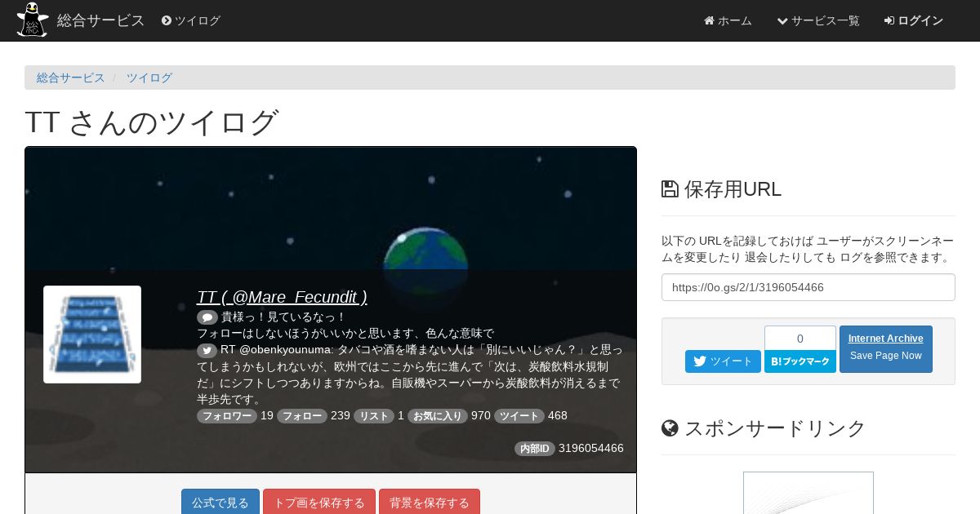Image resolution: width=980 pixels, height=514 pixels.
Task: Open the 総合サービス brand link in navbar
Action: [x=100, y=20]
